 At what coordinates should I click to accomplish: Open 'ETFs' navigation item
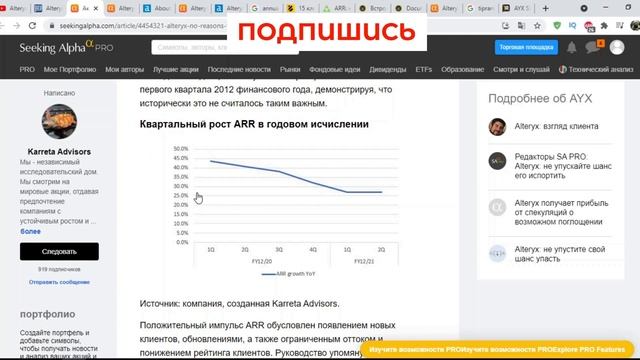point(424,70)
